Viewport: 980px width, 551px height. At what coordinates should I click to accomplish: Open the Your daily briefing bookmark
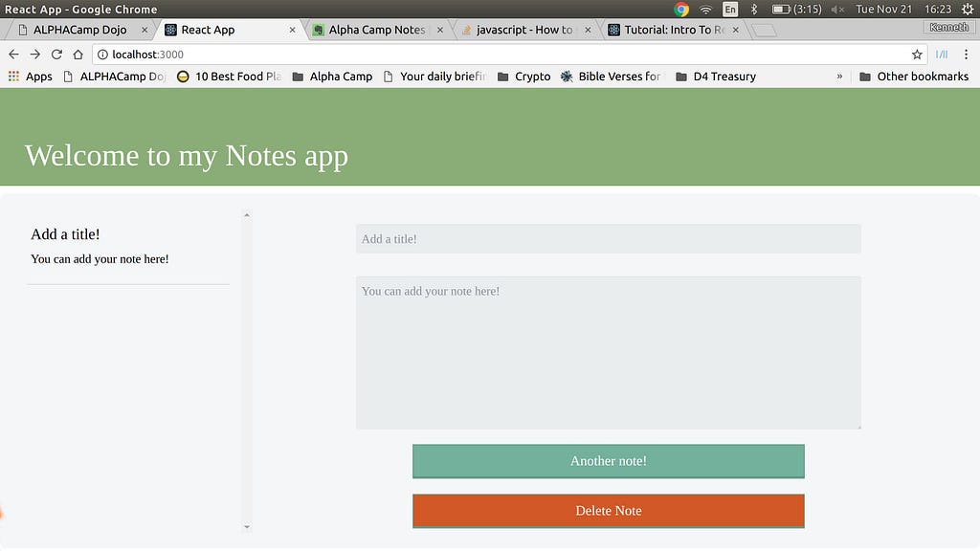(x=434, y=77)
